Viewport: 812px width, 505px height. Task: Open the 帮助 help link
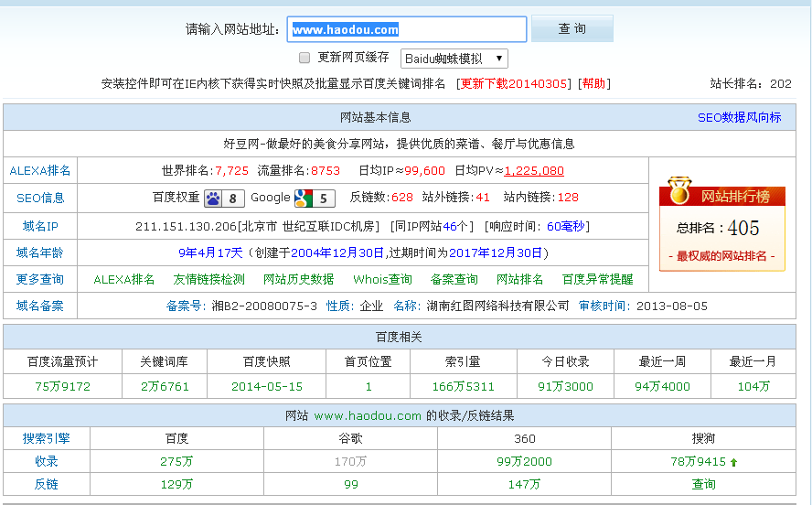[x=593, y=83]
